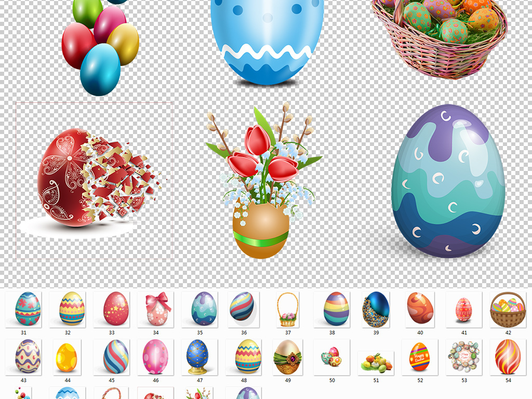Click the empty flower basket thumbnail 37
The image size is (532, 399).
coord(288,309)
